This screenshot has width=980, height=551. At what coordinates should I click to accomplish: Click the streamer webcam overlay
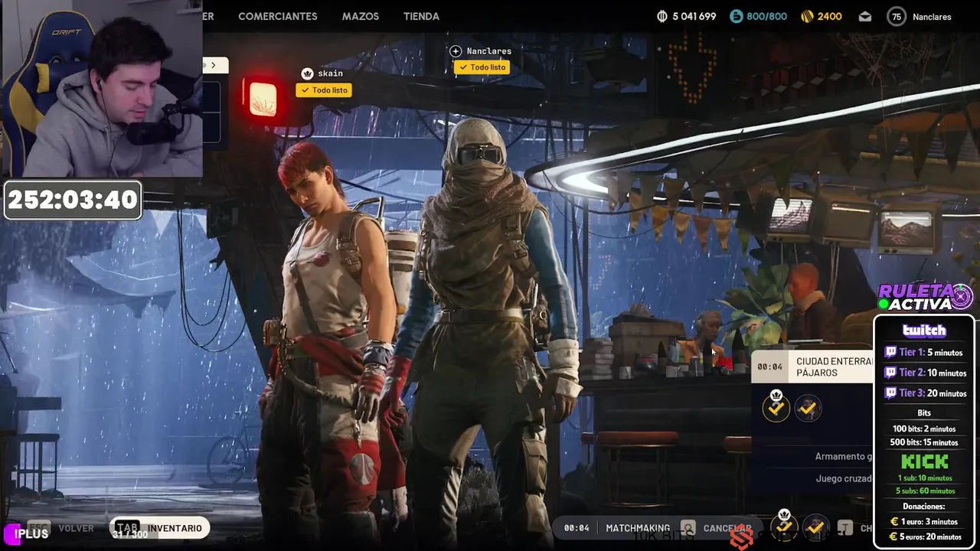[101, 88]
